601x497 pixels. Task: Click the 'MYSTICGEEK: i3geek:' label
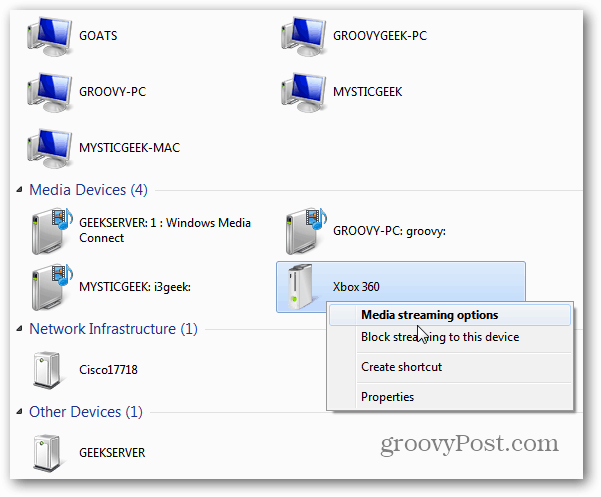tap(135, 287)
